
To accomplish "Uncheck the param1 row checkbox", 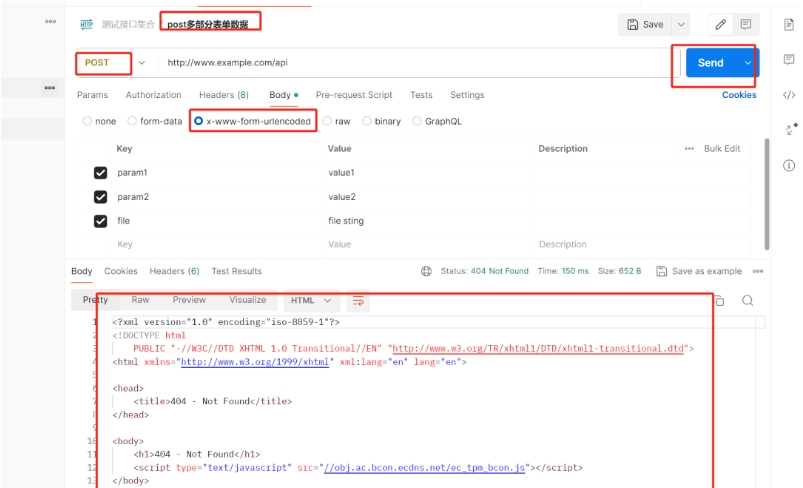I will (x=100, y=173).
